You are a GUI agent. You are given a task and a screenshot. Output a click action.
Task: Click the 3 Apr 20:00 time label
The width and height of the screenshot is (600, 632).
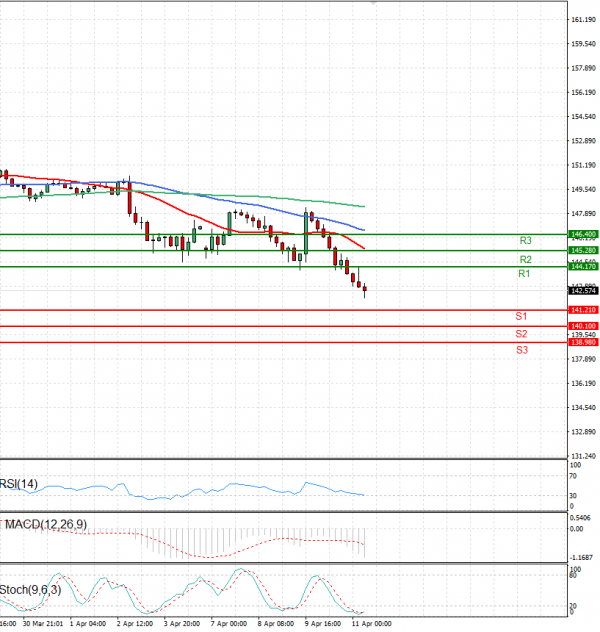pos(182,624)
